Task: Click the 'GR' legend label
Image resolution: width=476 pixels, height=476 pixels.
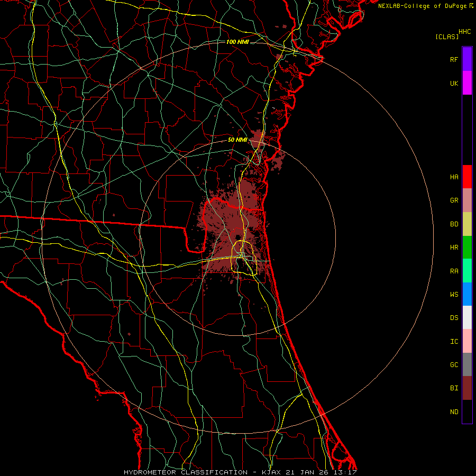Action: (454, 200)
